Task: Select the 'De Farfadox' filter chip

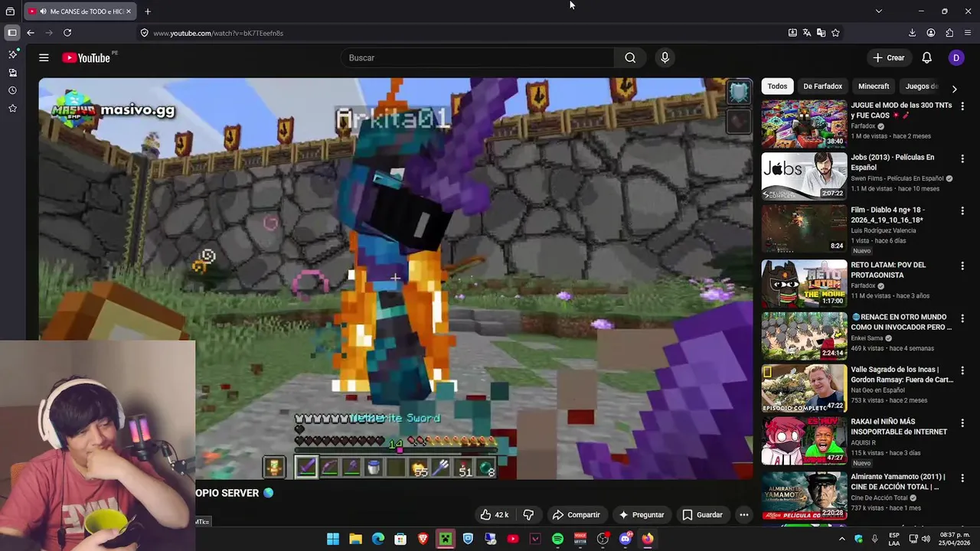Action: pos(822,86)
